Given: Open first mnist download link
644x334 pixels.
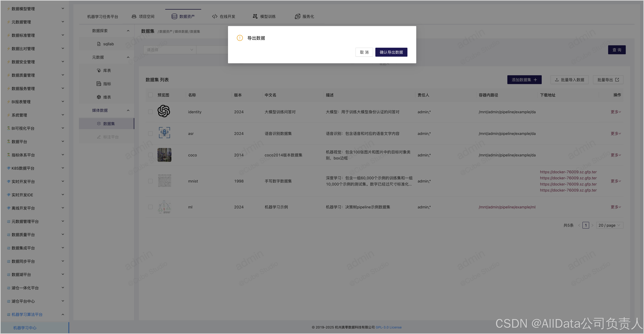Looking at the screenshot, I should (568, 172).
